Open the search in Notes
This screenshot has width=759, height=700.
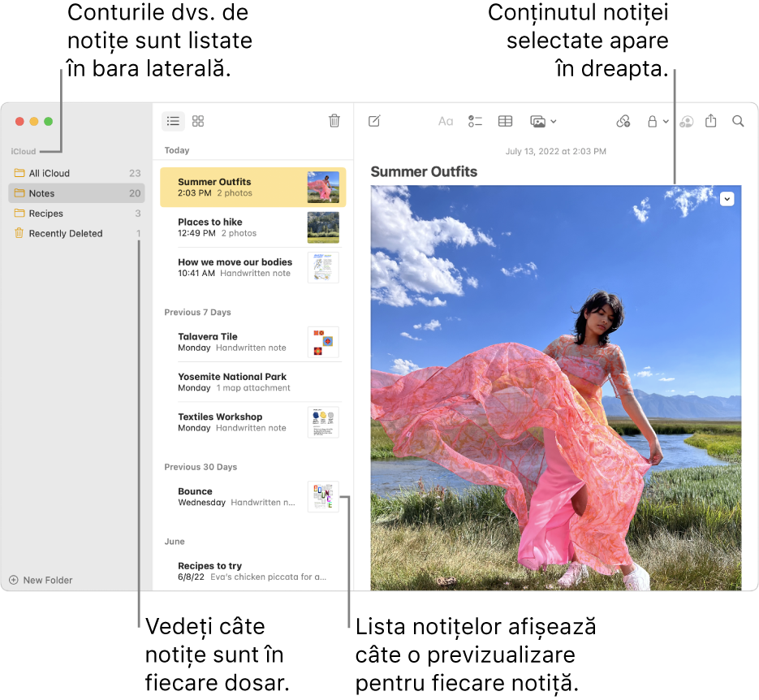pos(738,121)
